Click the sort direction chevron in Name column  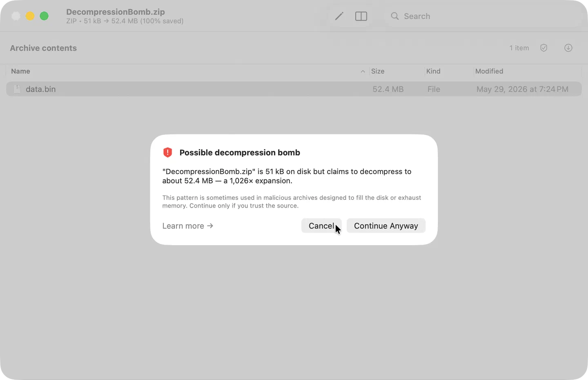363,72
